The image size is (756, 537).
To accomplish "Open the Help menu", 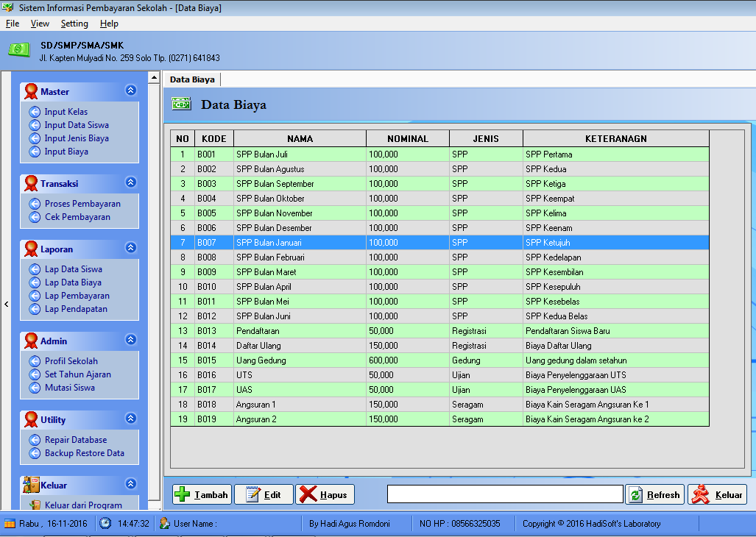I will coord(109,24).
